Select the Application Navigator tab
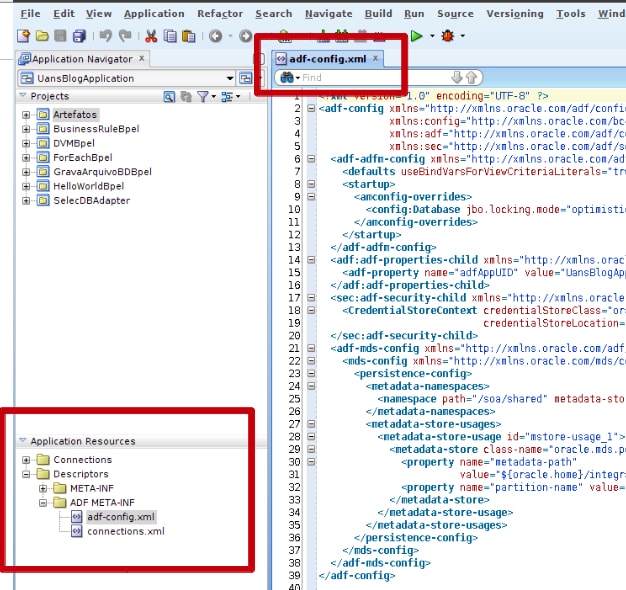626x590 pixels. pyautogui.click(x=82, y=59)
